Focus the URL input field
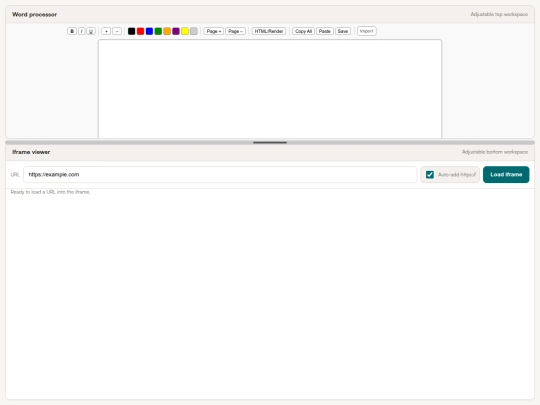Image resolution: width=540 pixels, height=405 pixels. pos(220,175)
